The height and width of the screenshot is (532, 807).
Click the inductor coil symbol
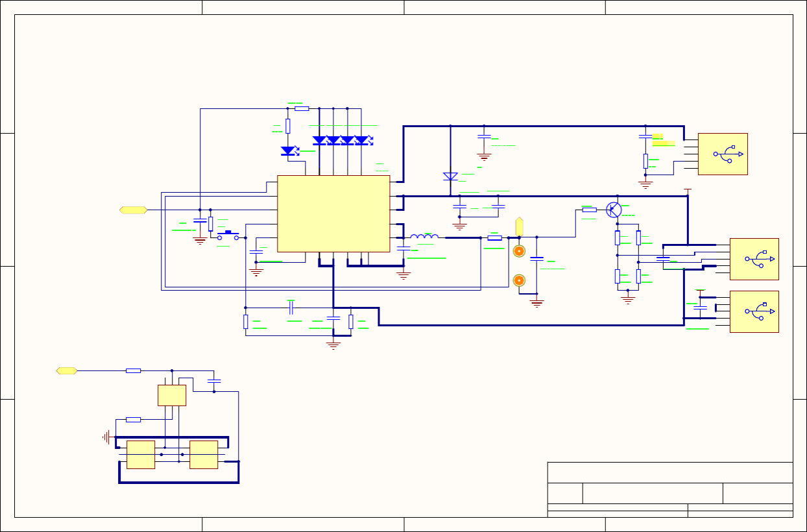tap(424, 237)
